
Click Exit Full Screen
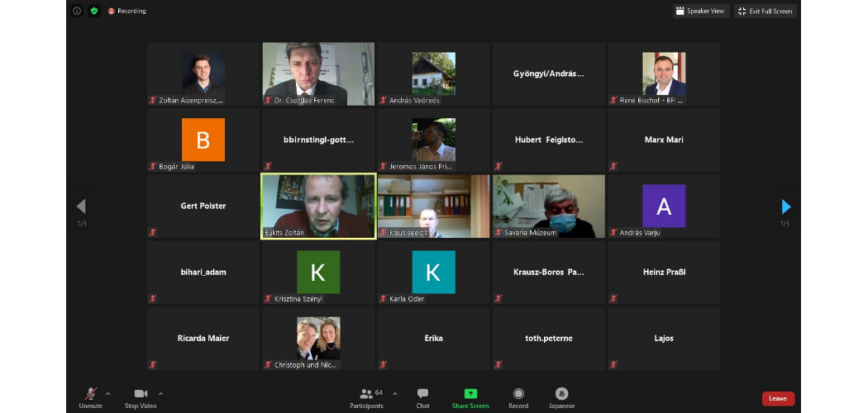tap(765, 11)
